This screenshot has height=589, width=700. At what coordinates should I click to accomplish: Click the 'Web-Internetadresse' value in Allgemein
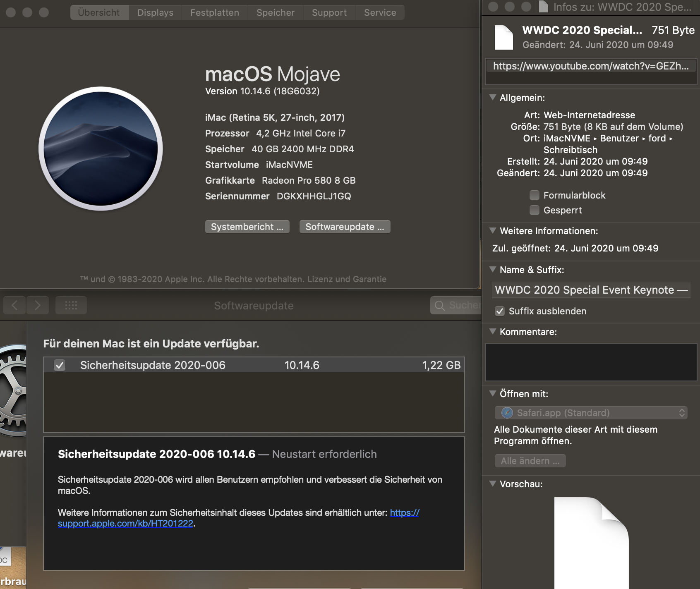pos(590,115)
